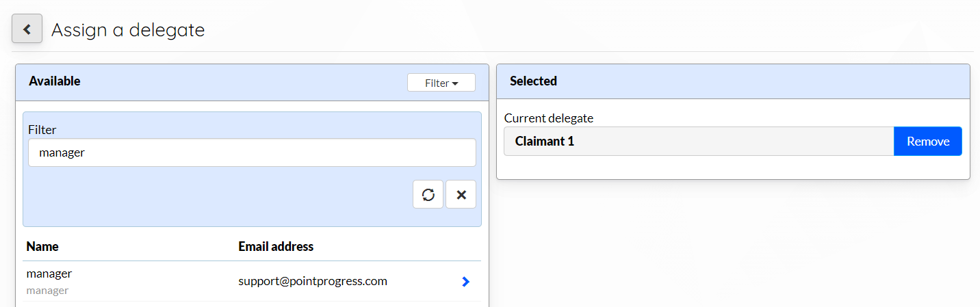The width and height of the screenshot is (980, 307).
Task: Remove the current delegate Claimant 1
Action: pos(928,141)
